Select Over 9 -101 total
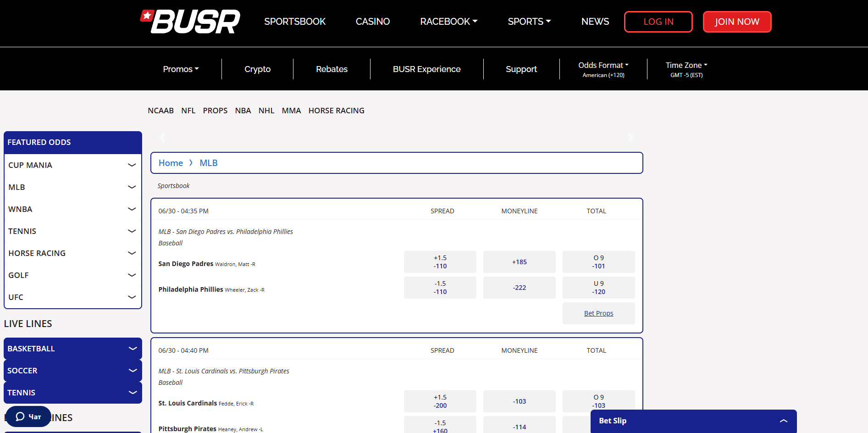868x433 pixels. (599, 262)
